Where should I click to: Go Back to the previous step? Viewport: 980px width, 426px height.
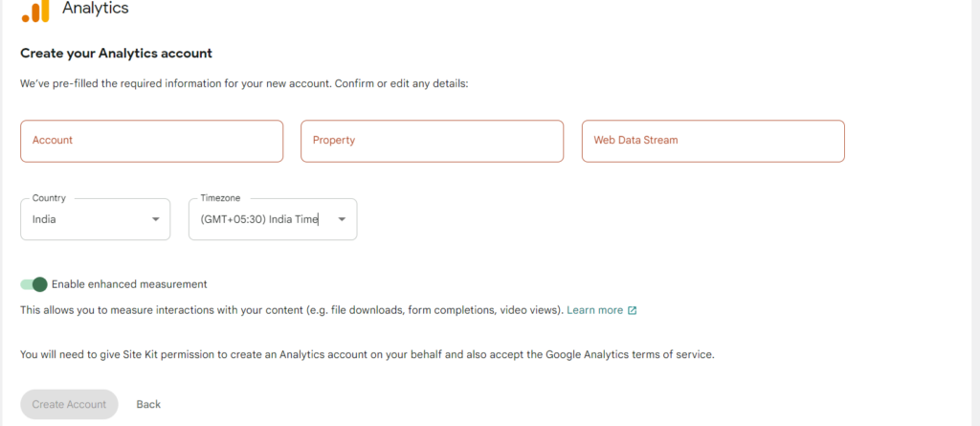pyautogui.click(x=148, y=404)
